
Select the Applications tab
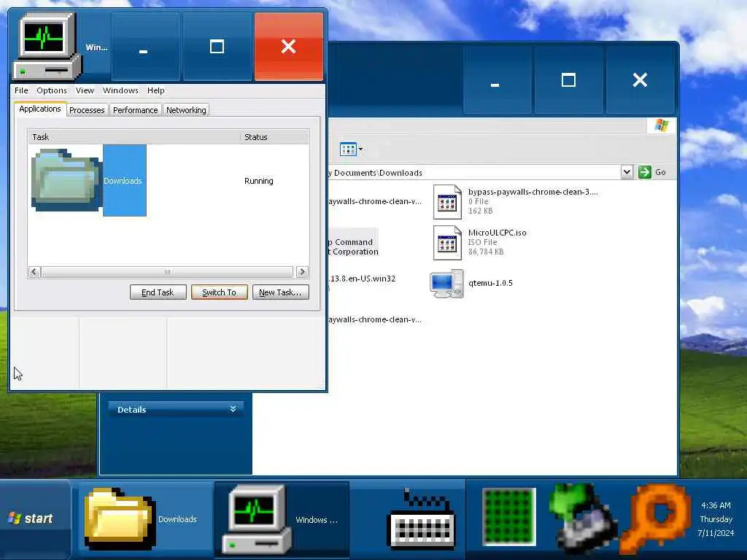40,109
